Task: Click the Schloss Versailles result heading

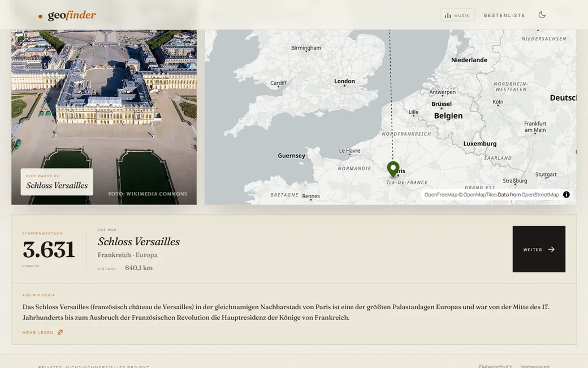Action: click(x=139, y=241)
